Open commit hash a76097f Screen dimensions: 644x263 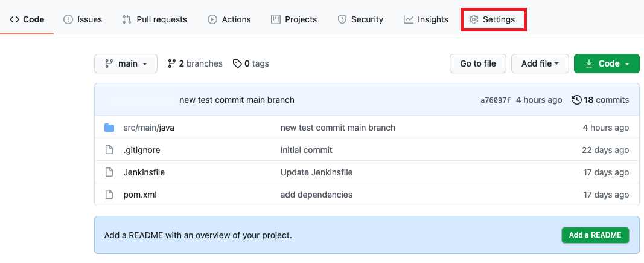point(496,100)
